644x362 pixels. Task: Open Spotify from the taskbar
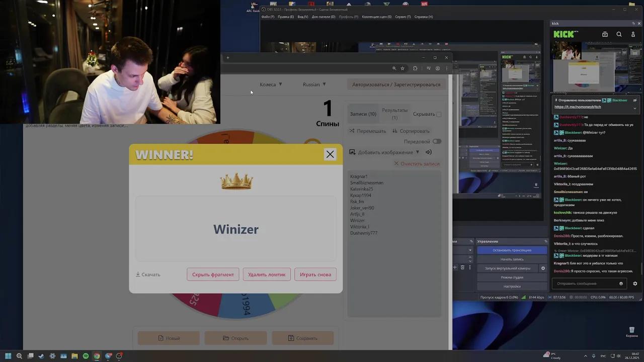point(86,356)
